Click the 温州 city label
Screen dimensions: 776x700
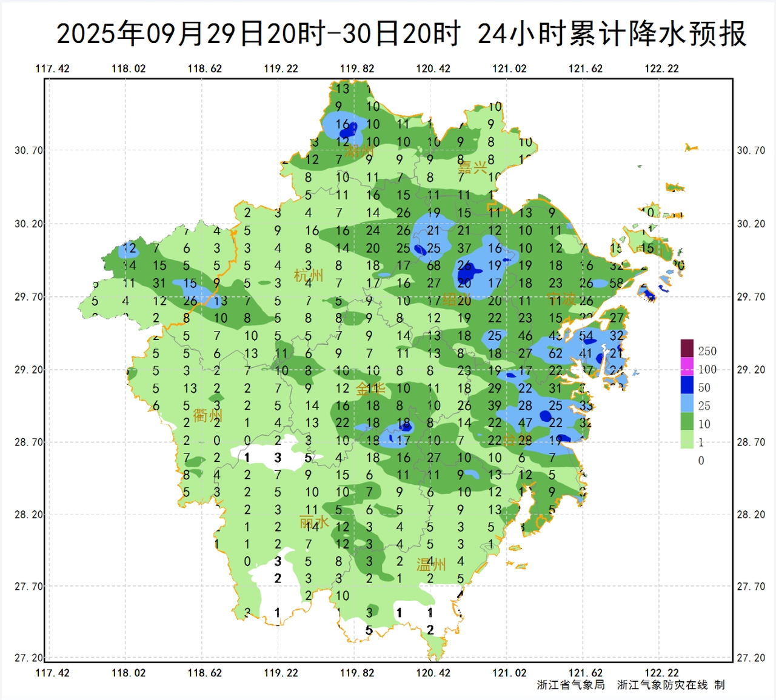pyautogui.click(x=431, y=565)
